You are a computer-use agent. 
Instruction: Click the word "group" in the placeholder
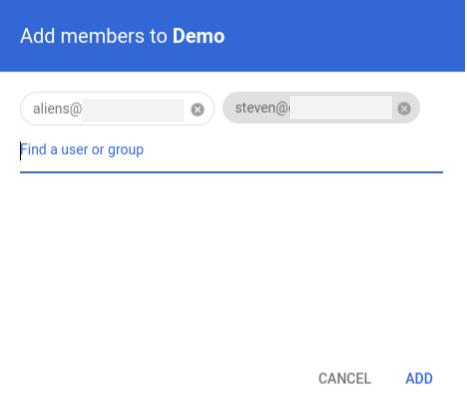126,150
